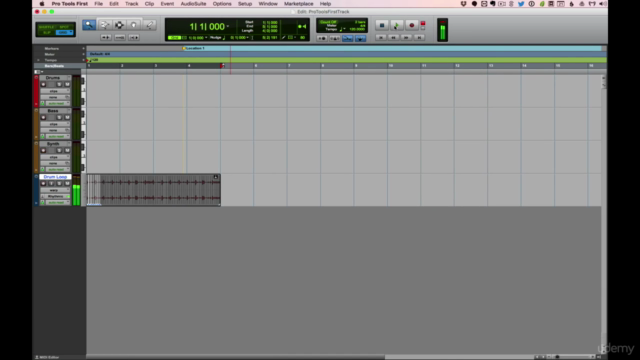This screenshot has height=360, width=640.
Task: Select Spot edit mode
Action: (64, 27)
